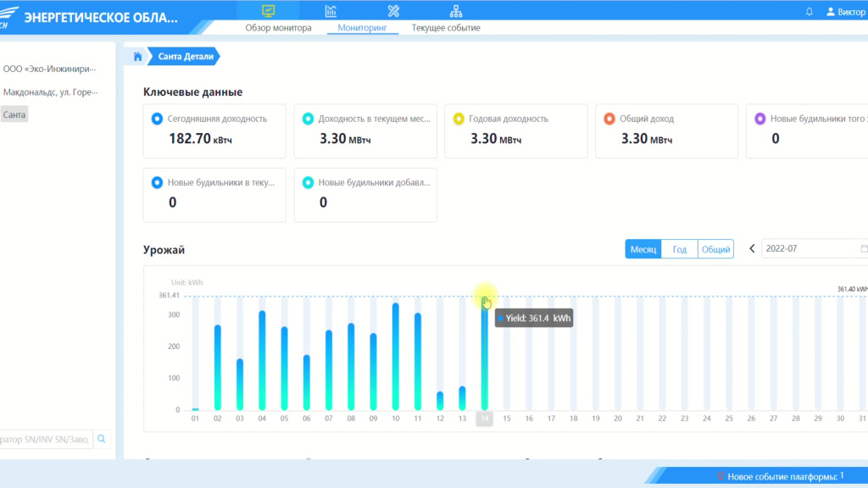The height and width of the screenshot is (488, 868).
Task: Open the notifications bell icon
Action: 809,12
